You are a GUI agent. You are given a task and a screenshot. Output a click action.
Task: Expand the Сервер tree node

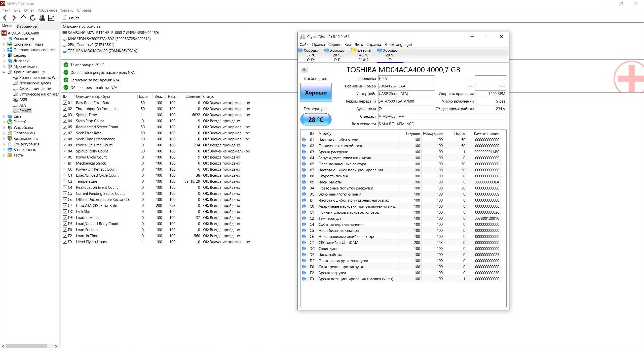[4, 55]
